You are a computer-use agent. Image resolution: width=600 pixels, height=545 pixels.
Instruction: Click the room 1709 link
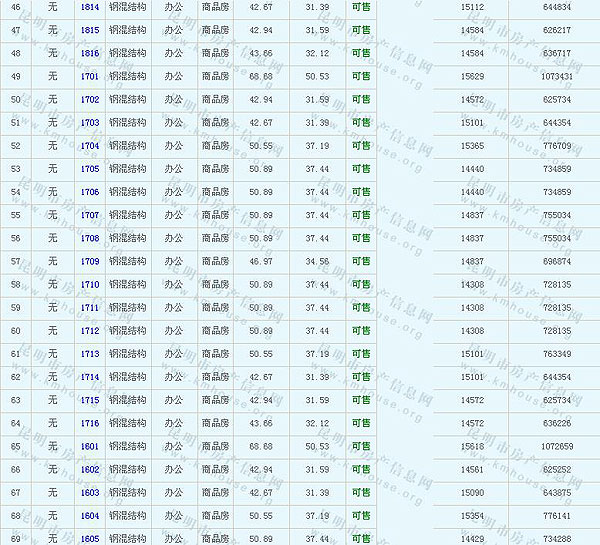tap(90, 261)
